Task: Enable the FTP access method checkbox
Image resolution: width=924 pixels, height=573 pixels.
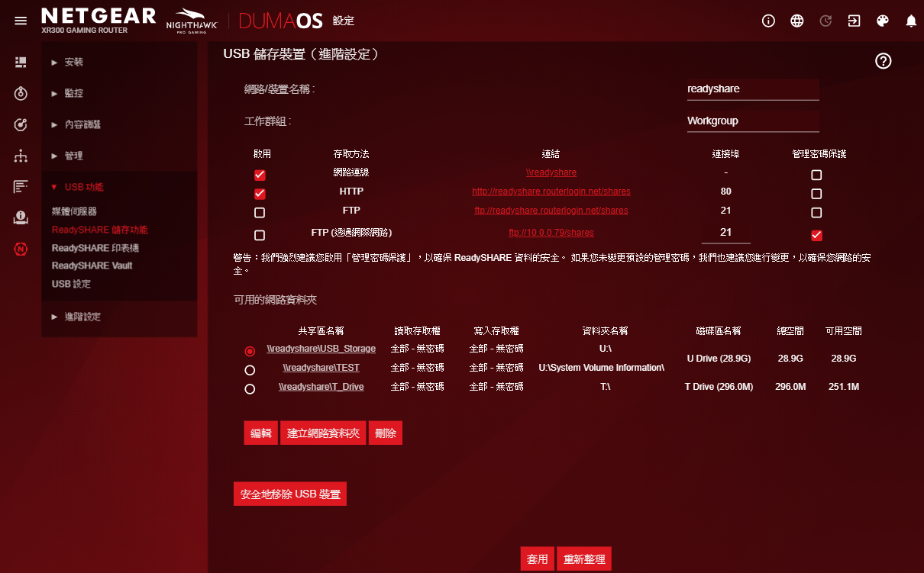Action: [x=260, y=212]
